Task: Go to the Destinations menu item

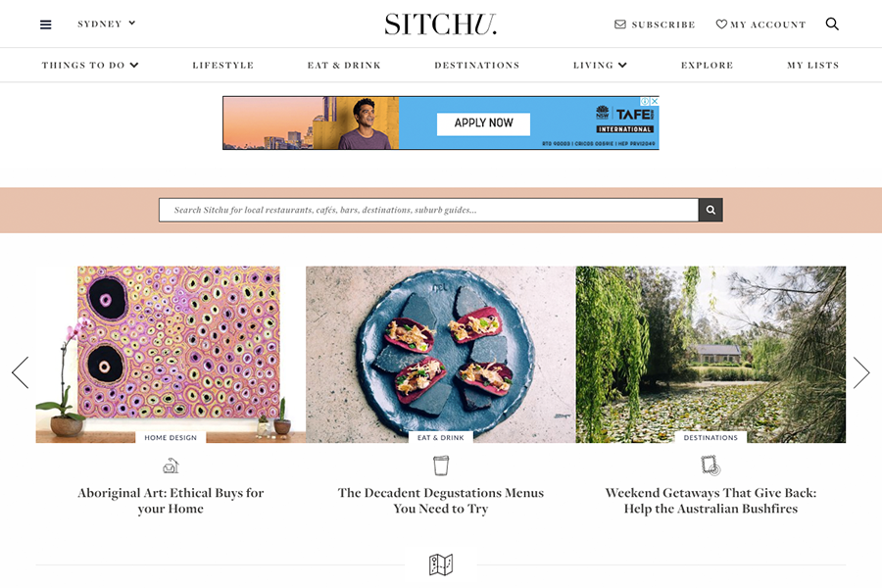Action: tap(477, 66)
